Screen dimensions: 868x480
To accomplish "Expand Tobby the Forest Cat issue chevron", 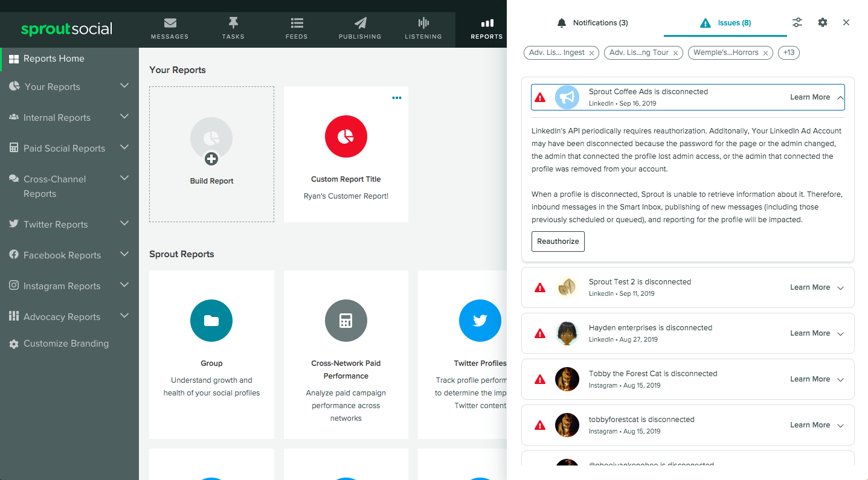I will pos(840,380).
